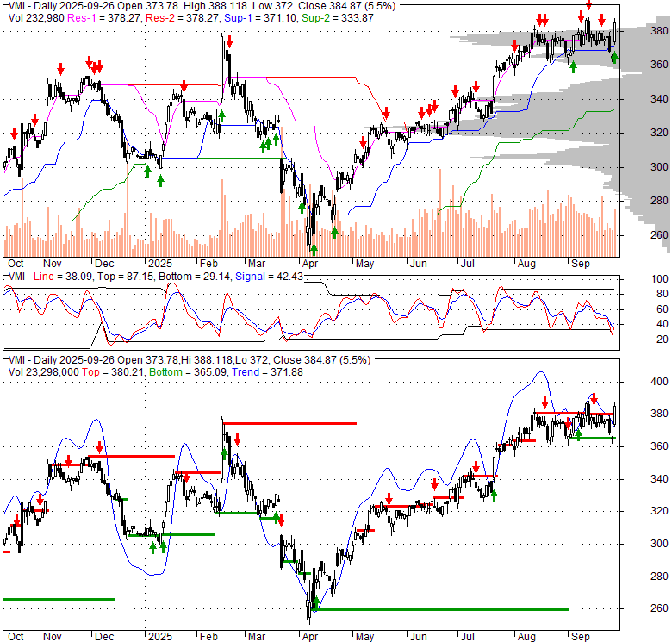Click the 'Sup-2 = 333.87' legend label
The height and width of the screenshot is (642, 672).
click(338, 18)
